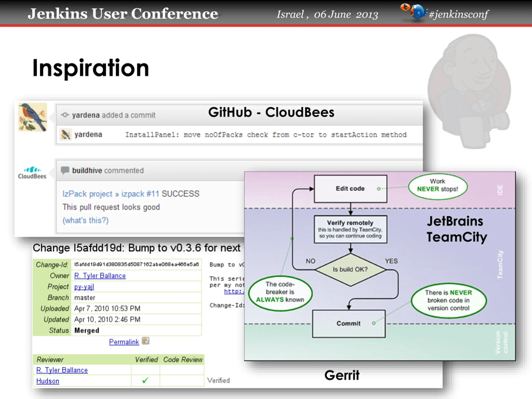Click the Commit box in flowchart

click(x=349, y=324)
